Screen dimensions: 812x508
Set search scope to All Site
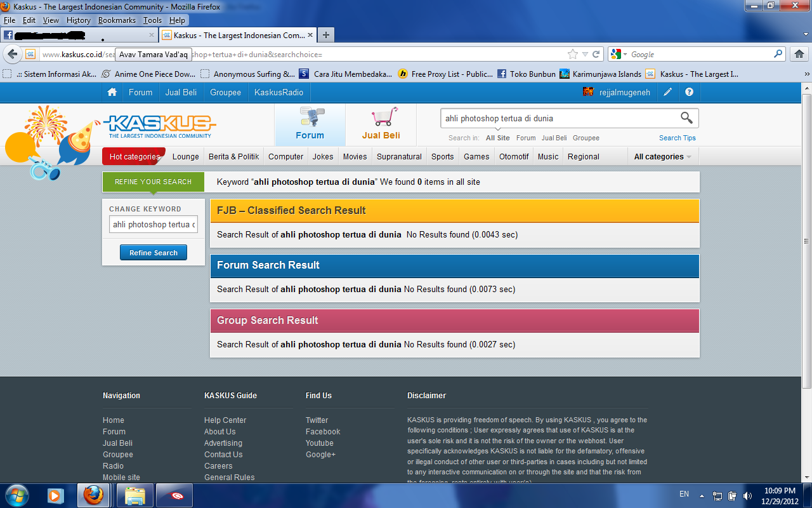click(x=498, y=138)
